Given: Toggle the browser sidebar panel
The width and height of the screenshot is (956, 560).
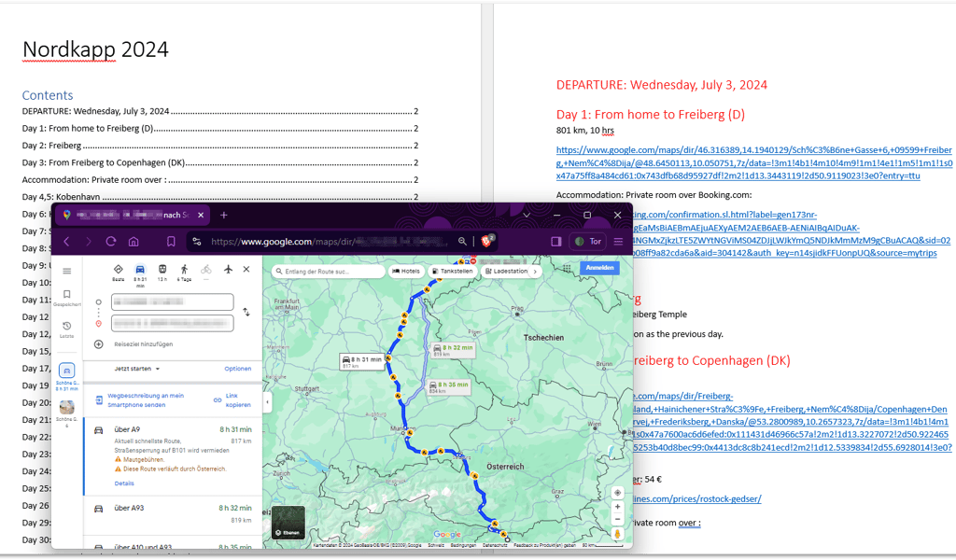Looking at the screenshot, I should click(x=556, y=242).
